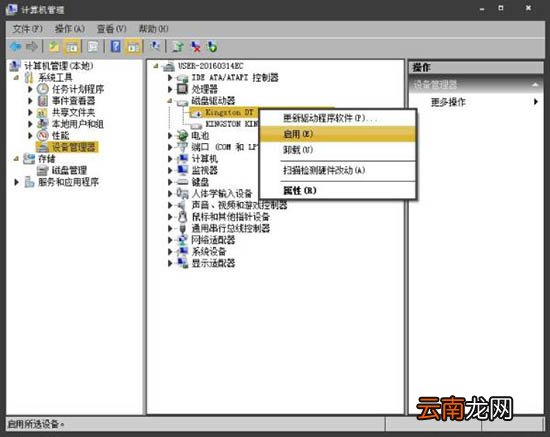Viewport: 550px width, 437px height.
Task: Click the USER-20160314EC computer name
Action: tap(210, 66)
